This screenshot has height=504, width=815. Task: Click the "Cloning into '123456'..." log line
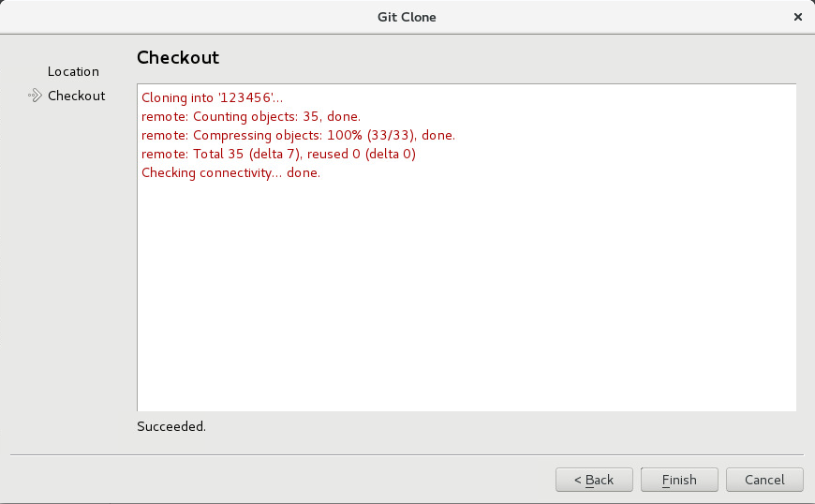point(212,97)
